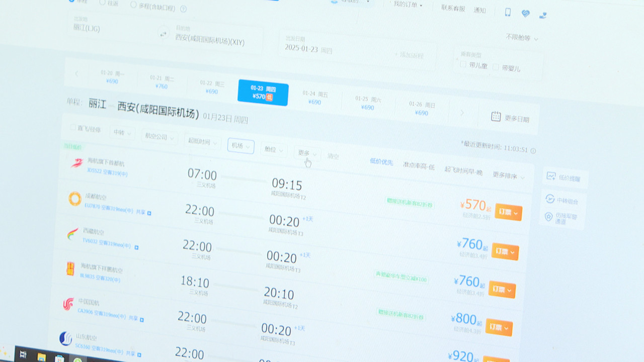Click 订票 for the ¥570 flight
The height and width of the screenshot is (362, 644).
pyautogui.click(x=508, y=212)
